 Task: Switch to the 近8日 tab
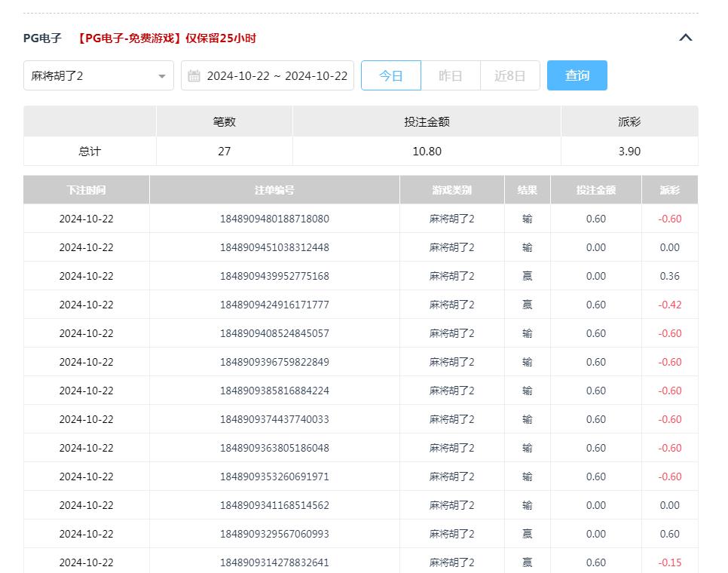point(509,75)
